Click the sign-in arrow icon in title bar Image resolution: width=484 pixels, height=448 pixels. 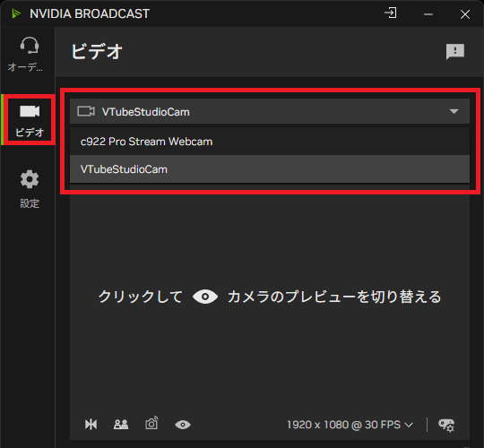point(391,13)
